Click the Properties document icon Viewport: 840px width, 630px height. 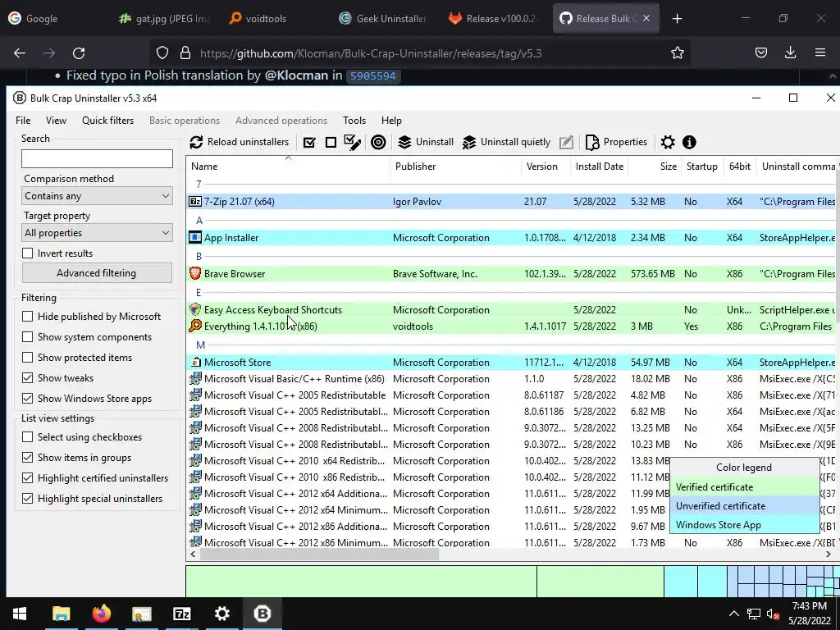pyautogui.click(x=592, y=143)
